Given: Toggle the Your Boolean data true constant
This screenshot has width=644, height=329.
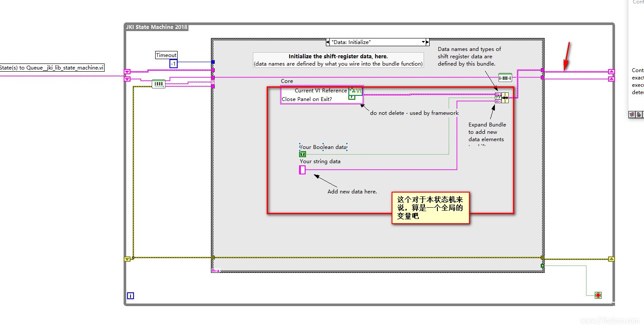Looking at the screenshot, I should pos(303,154).
